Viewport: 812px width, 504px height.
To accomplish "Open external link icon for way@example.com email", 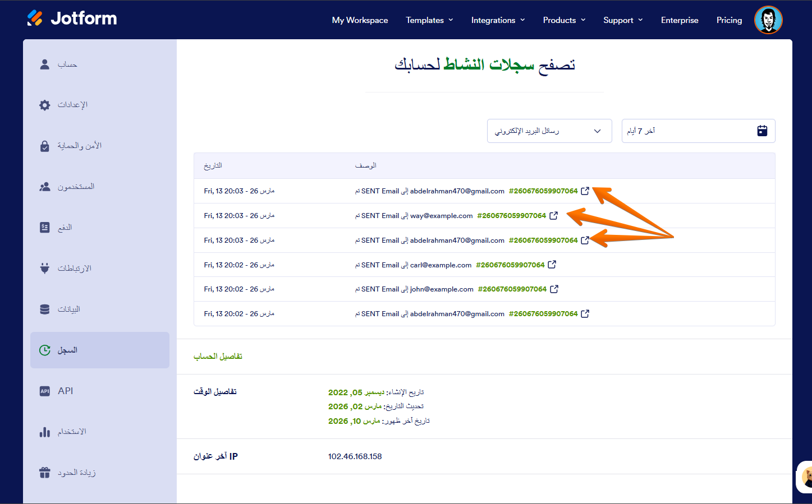I will point(553,215).
